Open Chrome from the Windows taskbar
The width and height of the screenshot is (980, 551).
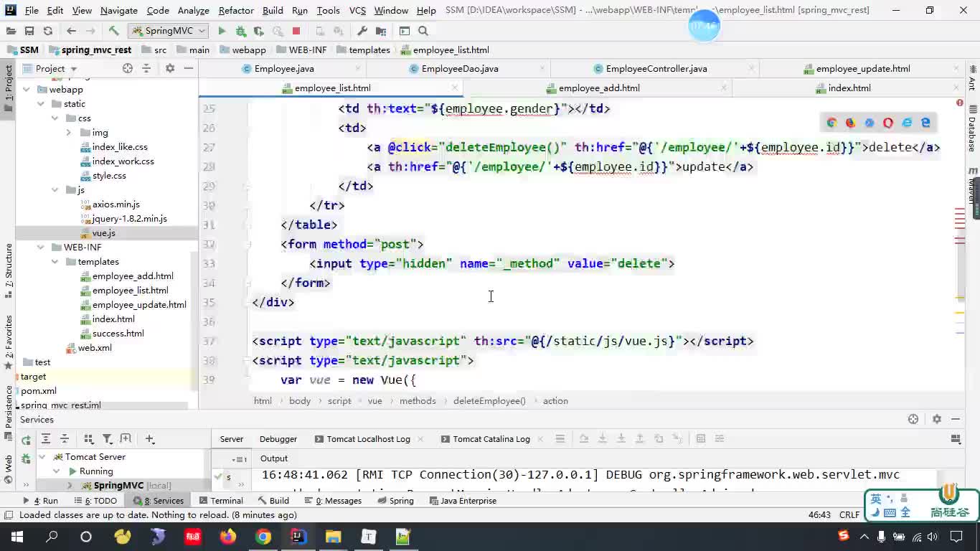click(263, 537)
